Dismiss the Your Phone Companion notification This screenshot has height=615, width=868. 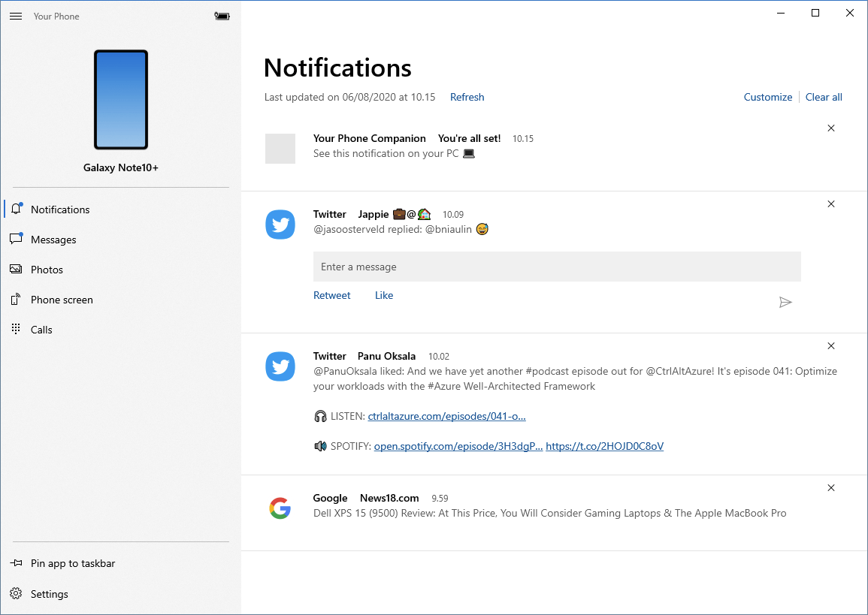tap(831, 128)
